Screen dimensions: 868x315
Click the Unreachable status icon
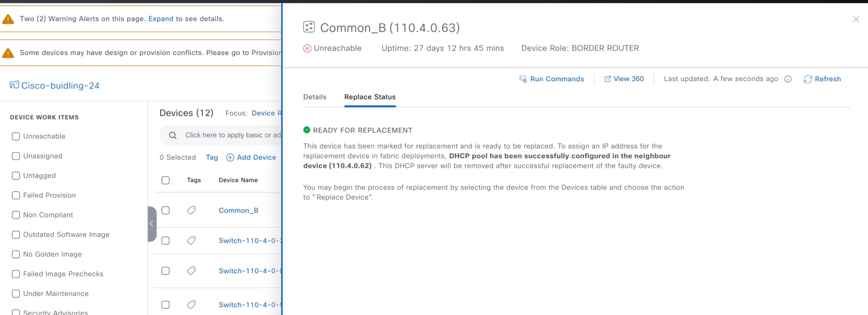pos(307,48)
